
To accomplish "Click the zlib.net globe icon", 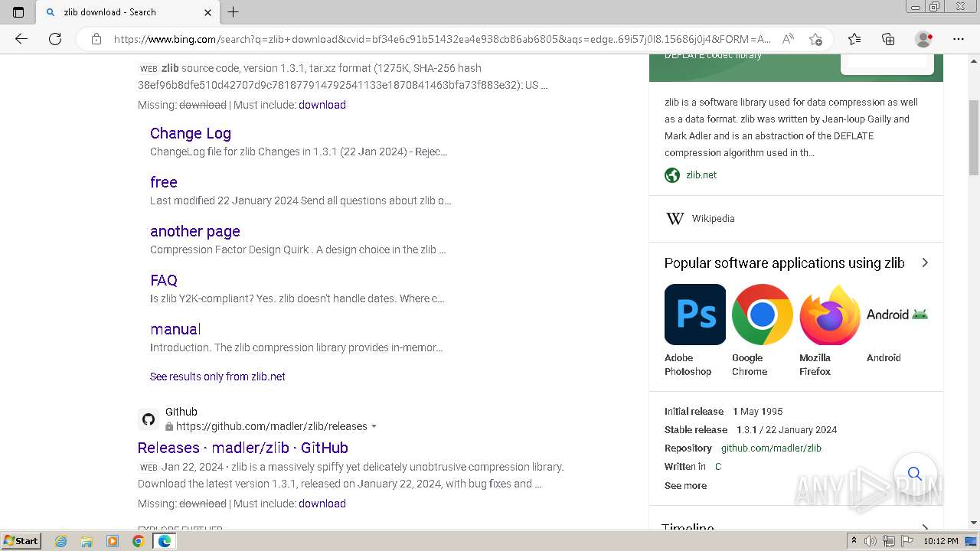I will (672, 175).
